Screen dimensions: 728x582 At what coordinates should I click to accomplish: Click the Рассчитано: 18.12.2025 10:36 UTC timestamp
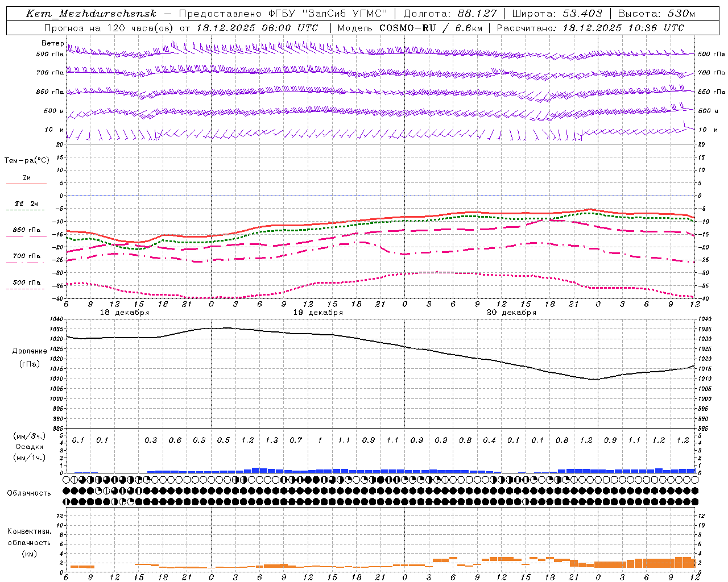(x=590, y=28)
